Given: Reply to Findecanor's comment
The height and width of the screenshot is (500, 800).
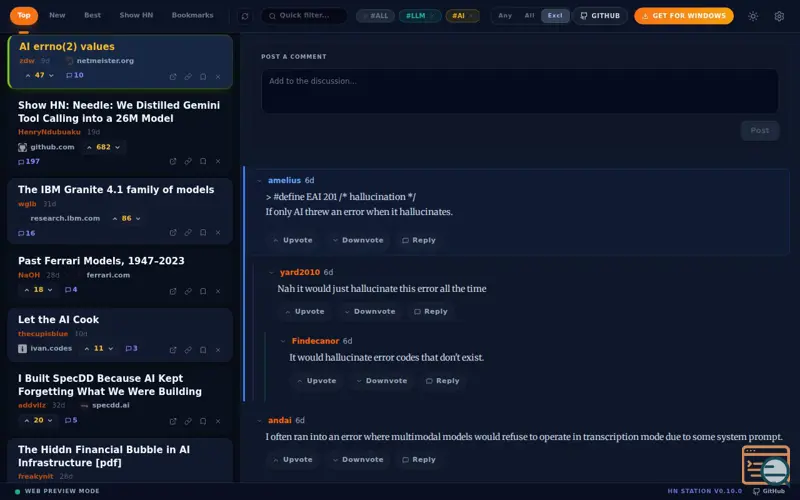Looking at the screenshot, I should 442,381.
